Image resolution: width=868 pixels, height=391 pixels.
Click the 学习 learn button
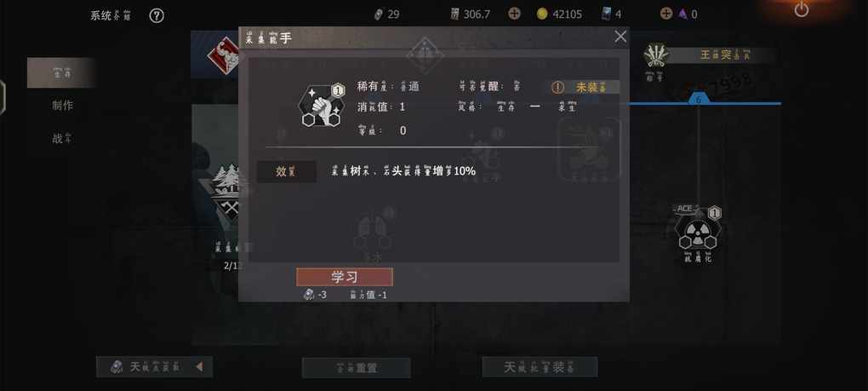tap(345, 277)
